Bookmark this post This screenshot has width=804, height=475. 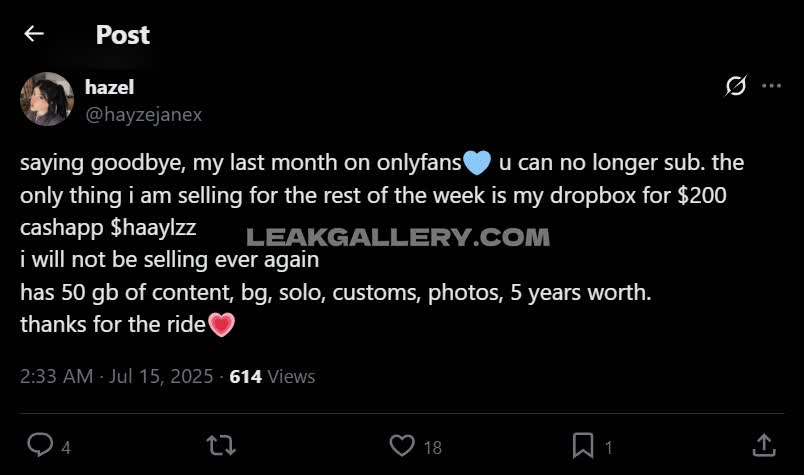[583, 445]
